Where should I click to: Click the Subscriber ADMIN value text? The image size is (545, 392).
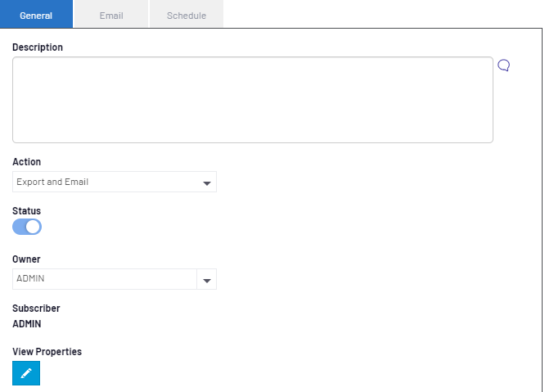pyautogui.click(x=27, y=324)
